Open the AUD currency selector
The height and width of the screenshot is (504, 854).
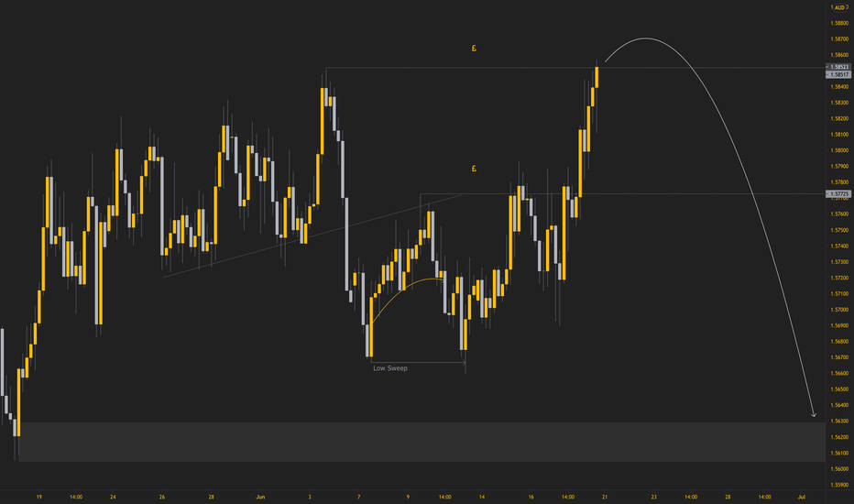click(839, 7)
